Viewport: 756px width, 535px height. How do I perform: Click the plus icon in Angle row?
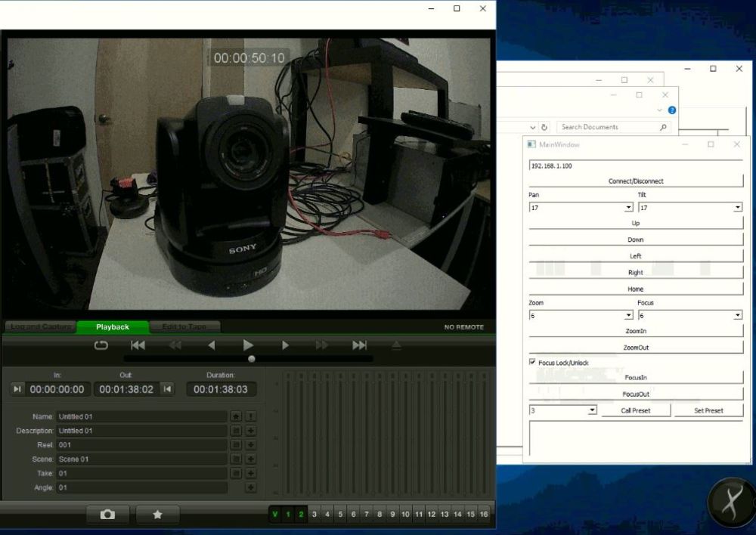click(x=251, y=487)
